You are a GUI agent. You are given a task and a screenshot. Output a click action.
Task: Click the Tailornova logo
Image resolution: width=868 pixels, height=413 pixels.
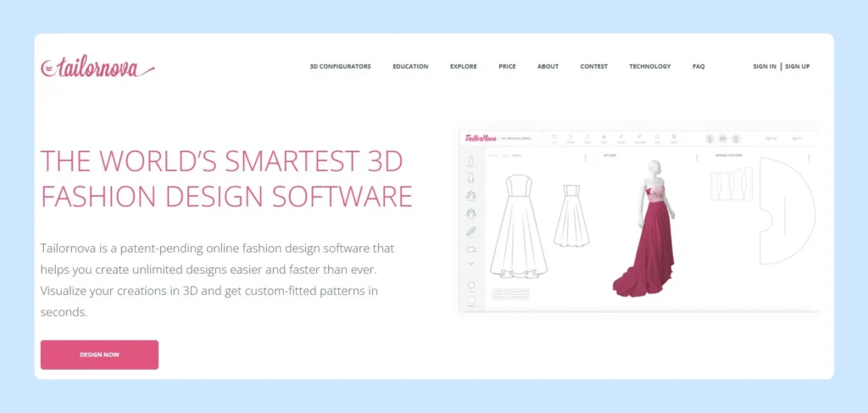(x=97, y=67)
